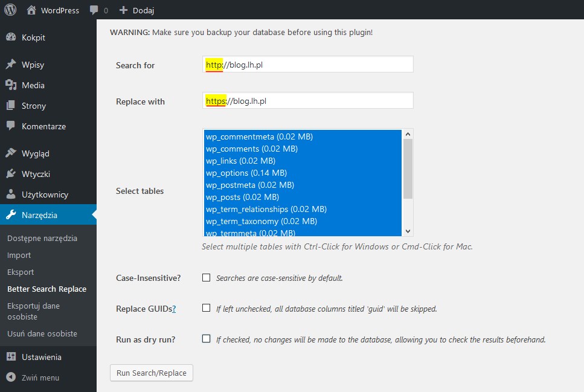Click the tables list scroll up arrow

tap(408, 134)
